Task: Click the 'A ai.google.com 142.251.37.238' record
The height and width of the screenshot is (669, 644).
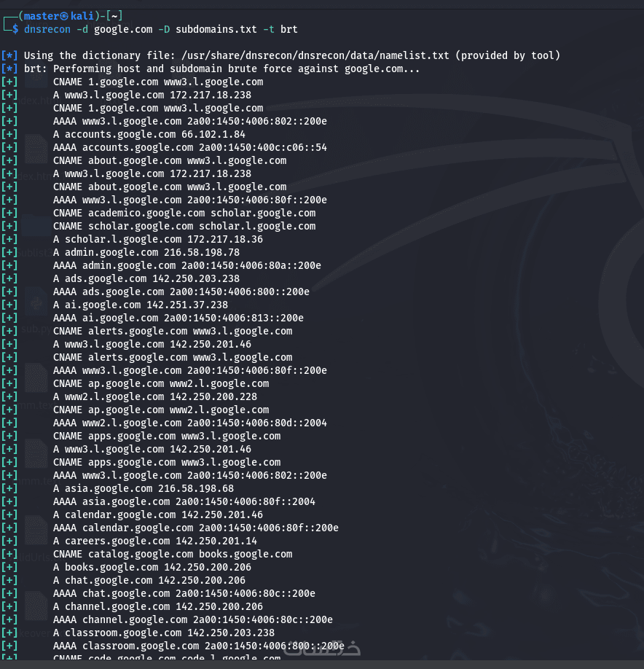Action: click(x=141, y=305)
